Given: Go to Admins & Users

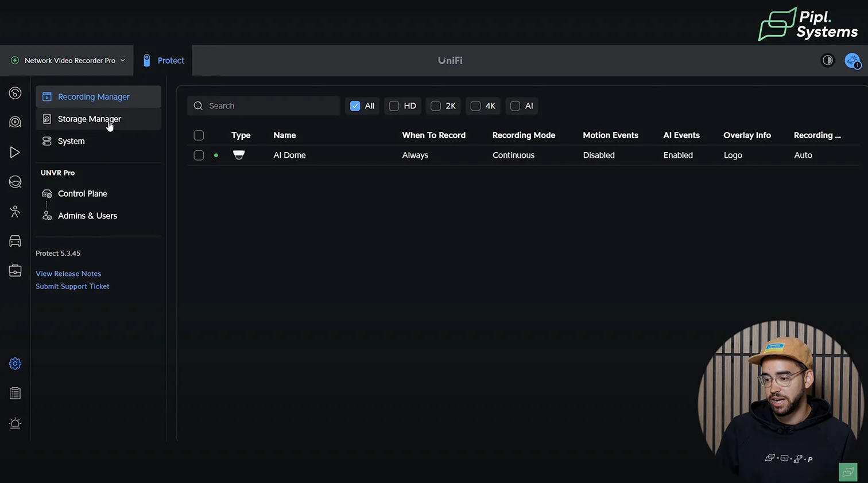Looking at the screenshot, I should coord(87,216).
